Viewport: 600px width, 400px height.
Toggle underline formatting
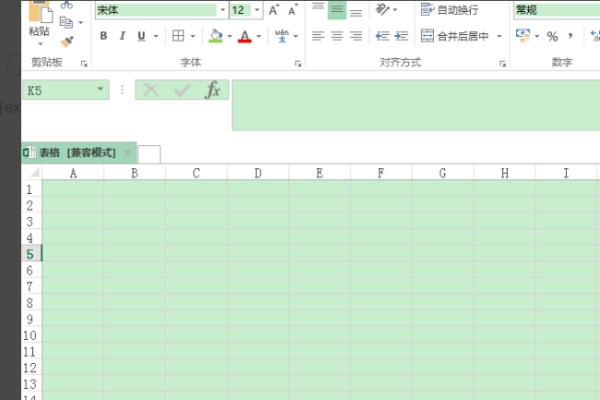point(141,36)
